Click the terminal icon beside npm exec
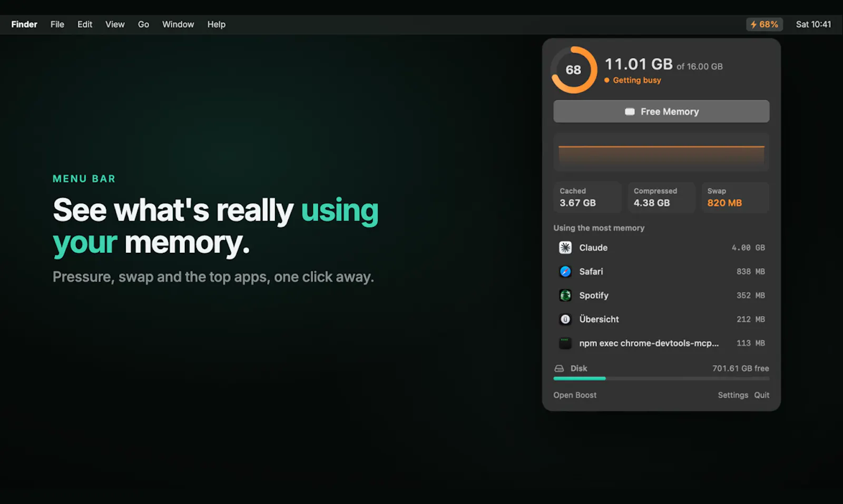 coord(565,343)
